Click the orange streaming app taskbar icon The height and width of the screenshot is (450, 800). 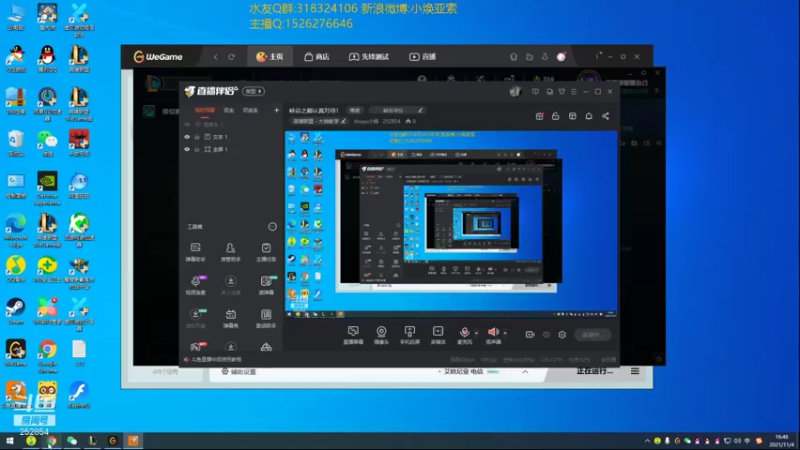pos(133,441)
